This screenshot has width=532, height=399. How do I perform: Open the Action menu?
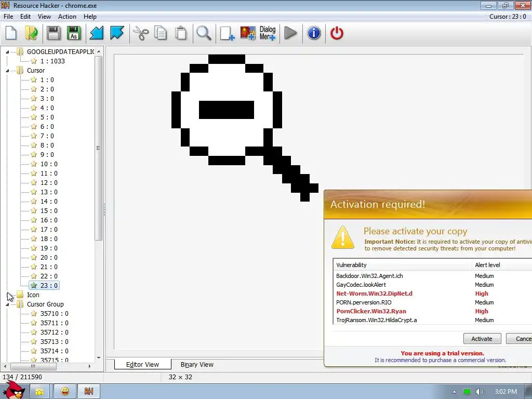(x=67, y=17)
